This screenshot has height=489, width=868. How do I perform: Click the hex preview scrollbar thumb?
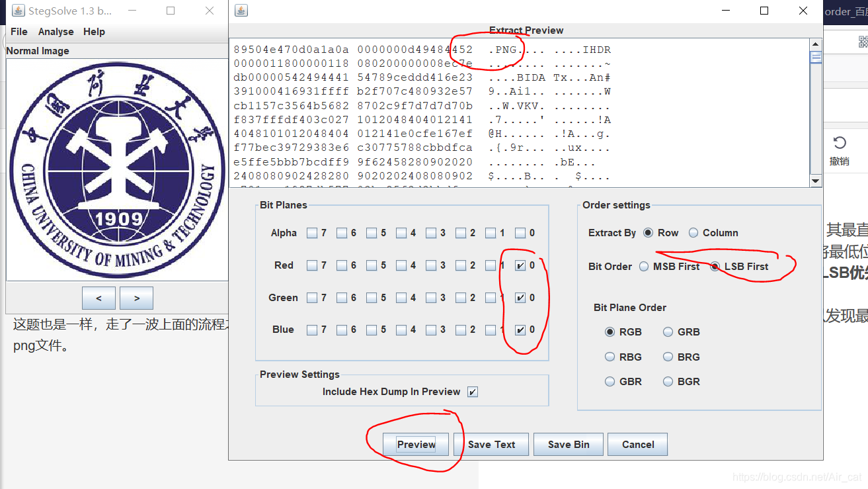(816, 57)
